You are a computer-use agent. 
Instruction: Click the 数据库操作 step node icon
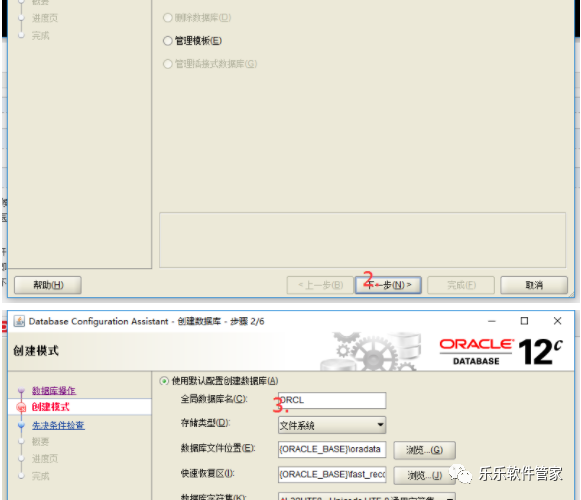21,390
